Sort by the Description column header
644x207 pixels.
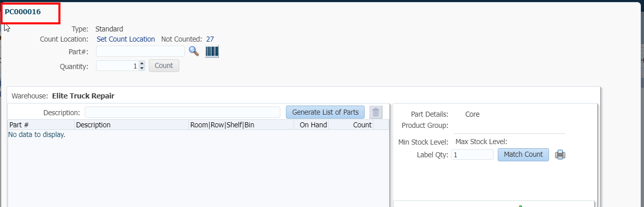[x=131, y=125]
